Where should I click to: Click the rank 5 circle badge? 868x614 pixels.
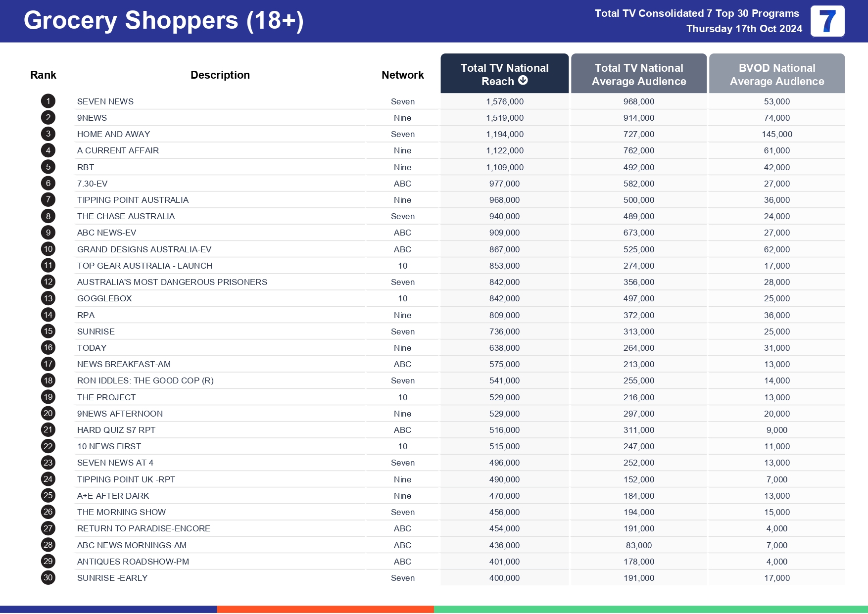48,167
